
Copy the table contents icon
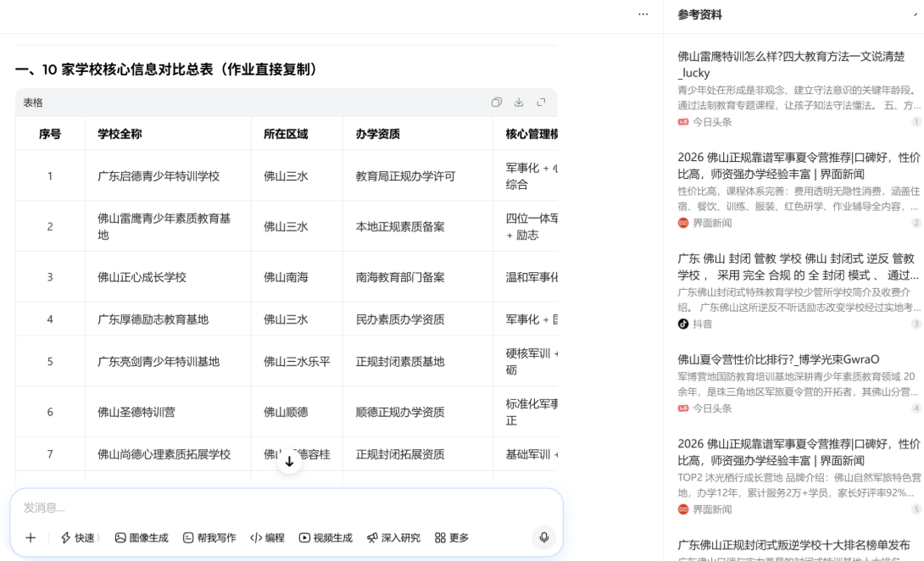497,103
